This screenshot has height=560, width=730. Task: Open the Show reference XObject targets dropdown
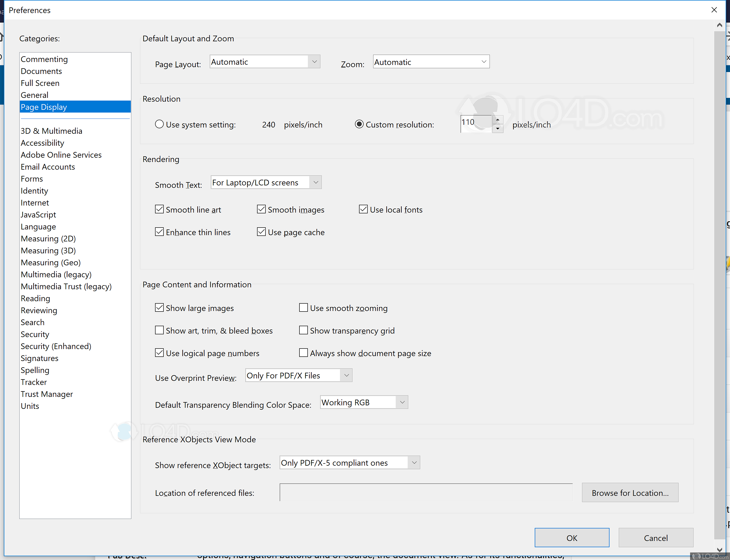[414, 462]
